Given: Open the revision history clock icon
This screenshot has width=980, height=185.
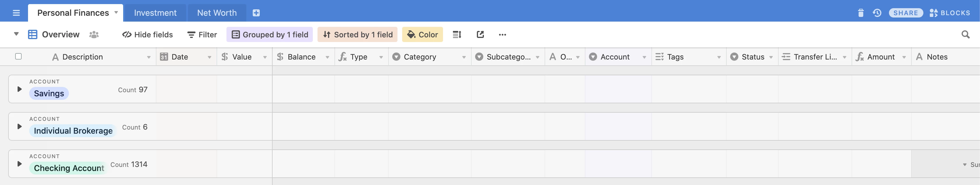Looking at the screenshot, I should [877, 13].
